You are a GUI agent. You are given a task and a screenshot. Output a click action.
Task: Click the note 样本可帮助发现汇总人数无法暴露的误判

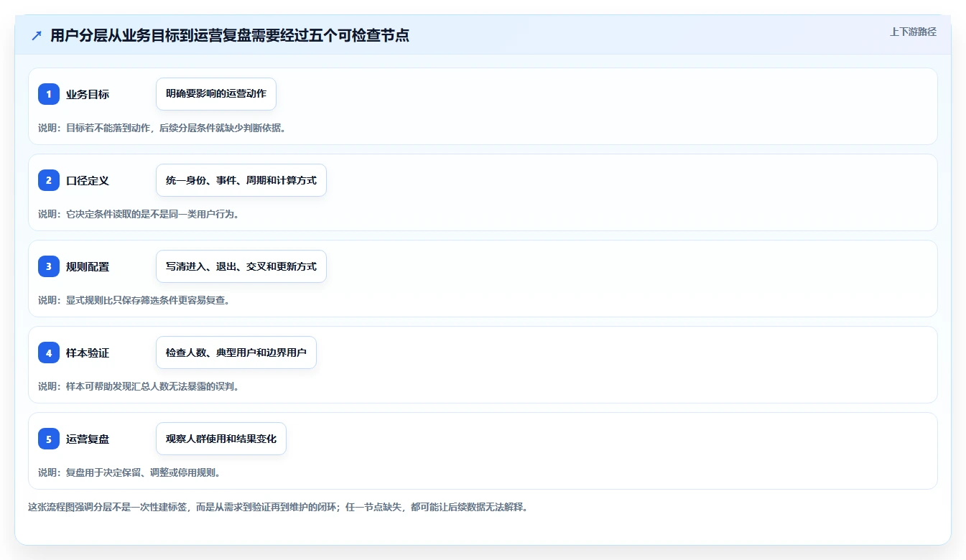pyautogui.click(x=138, y=386)
